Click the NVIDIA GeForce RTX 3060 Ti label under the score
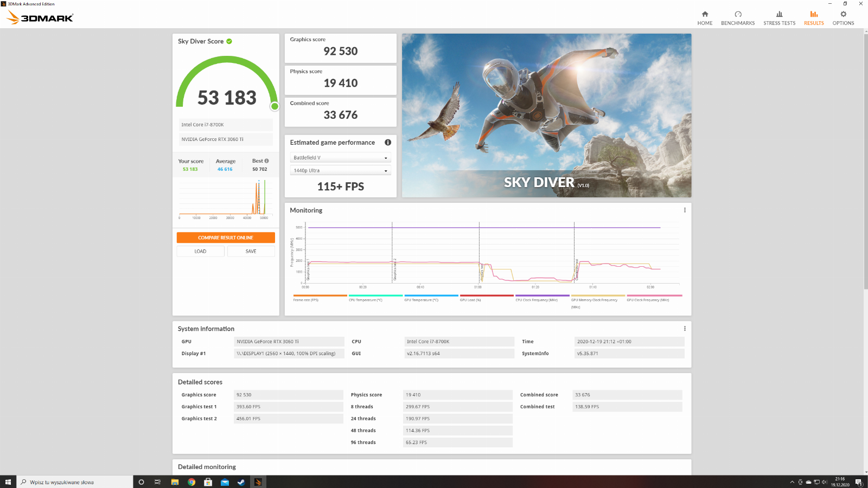The height and width of the screenshot is (488, 868). coord(226,139)
